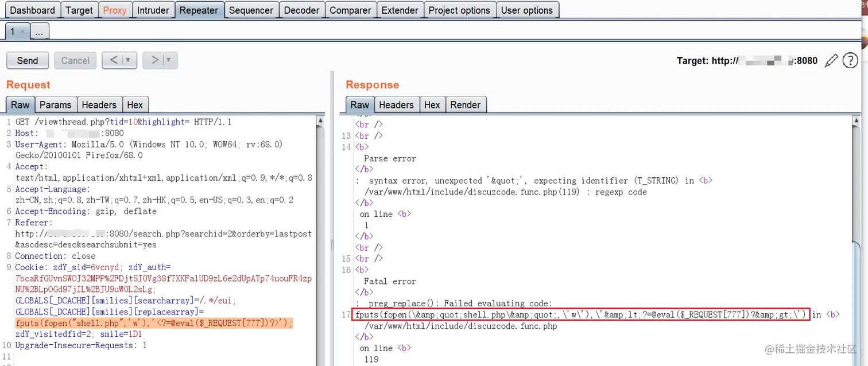This screenshot has width=868, height=366.
Task: Click the discuzcode.func.php(119) regexp code path
Action: pyautogui.click(x=505, y=192)
